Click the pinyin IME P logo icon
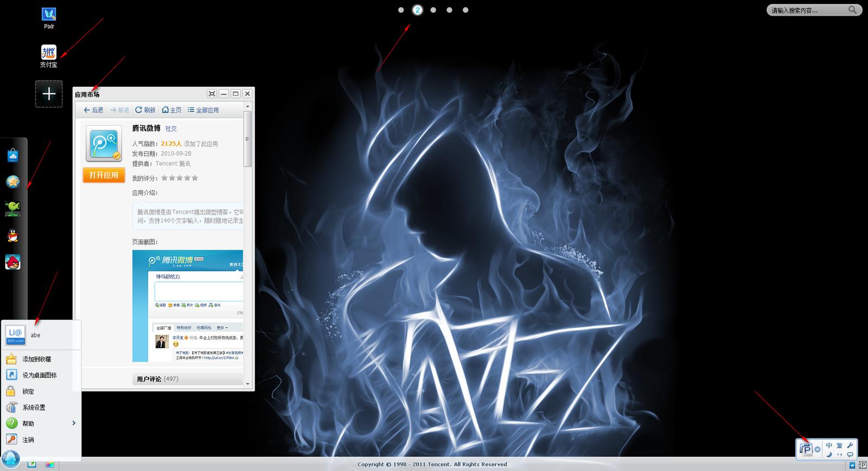 click(x=806, y=449)
